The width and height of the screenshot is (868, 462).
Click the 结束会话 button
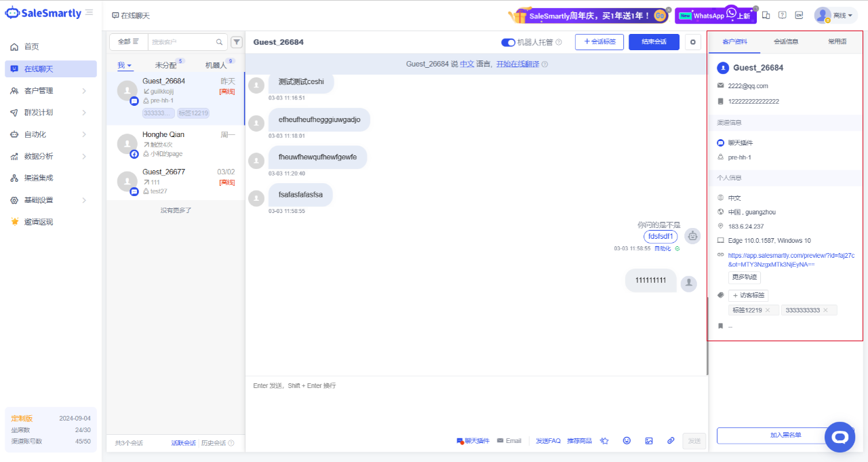tap(654, 42)
